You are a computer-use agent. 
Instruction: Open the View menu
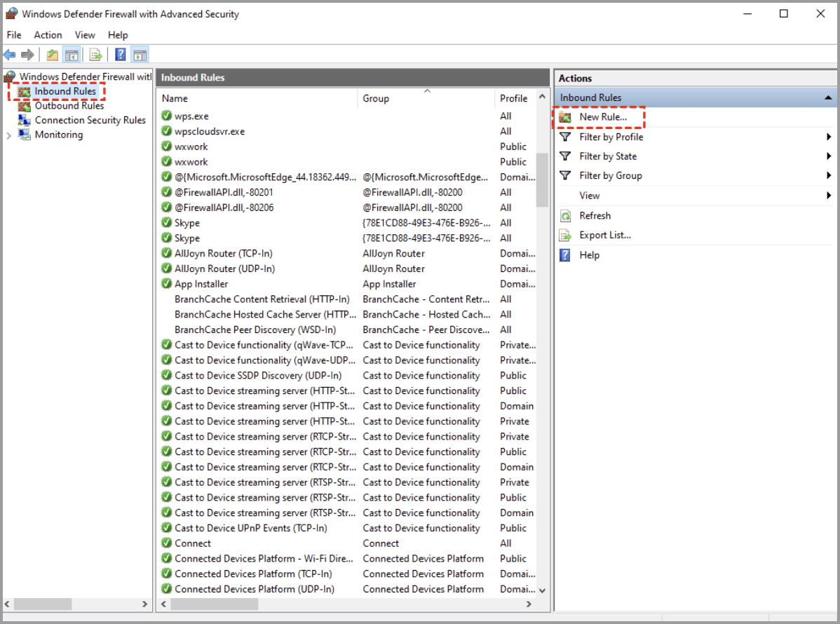[85, 35]
